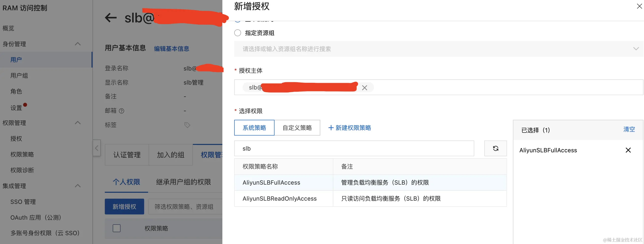Viewport: 644px width, 244px height.
Task: Open 用户 in the sidebar
Action: pos(46,60)
